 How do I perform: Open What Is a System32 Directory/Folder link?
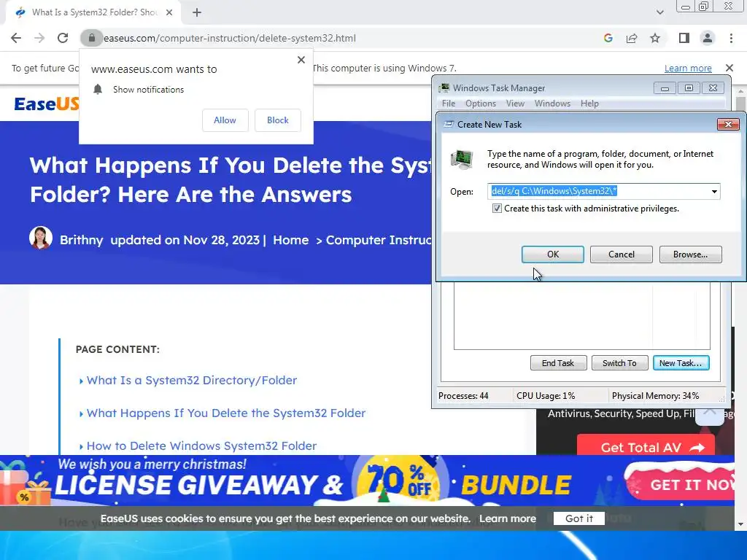pos(192,381)
